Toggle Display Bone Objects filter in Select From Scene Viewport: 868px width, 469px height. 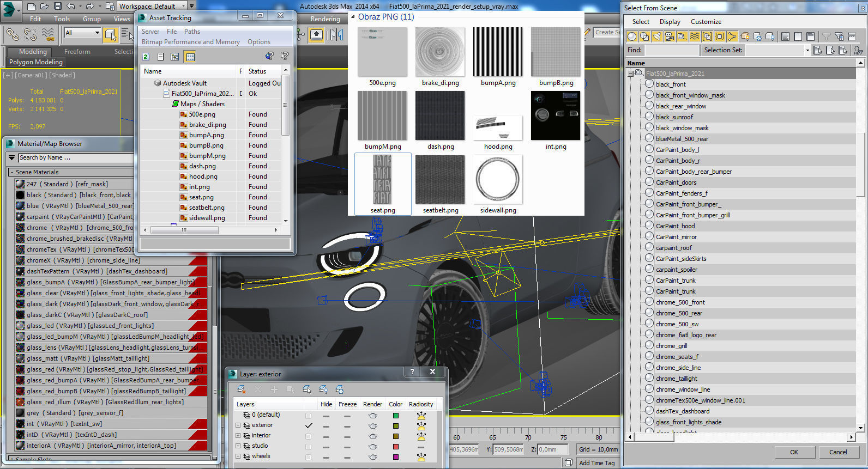(x=732, y=36)
